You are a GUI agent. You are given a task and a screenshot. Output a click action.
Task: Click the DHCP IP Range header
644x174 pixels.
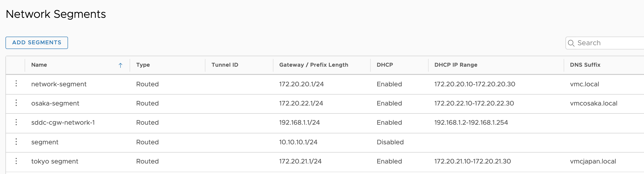click(x=456, y=65)
